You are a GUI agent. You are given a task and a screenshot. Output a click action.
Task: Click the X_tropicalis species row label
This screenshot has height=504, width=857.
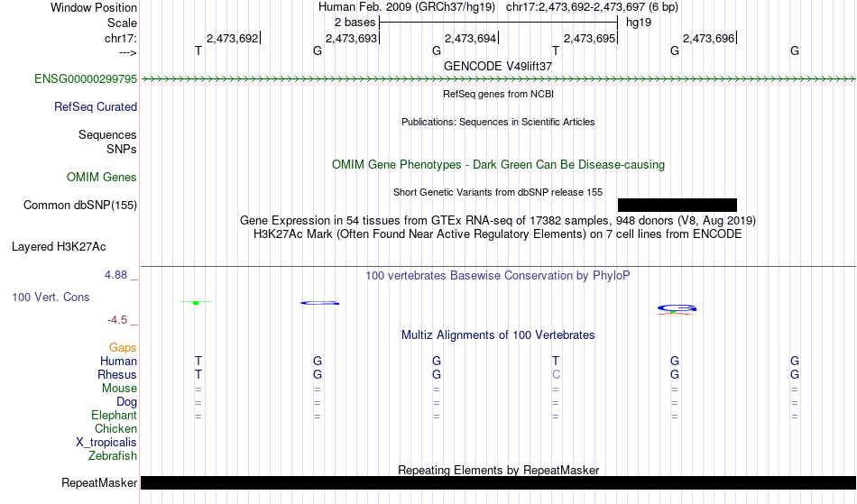106,443
